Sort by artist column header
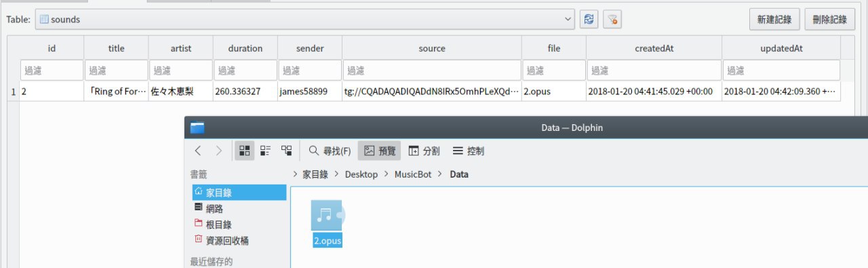 pos(180,48)
